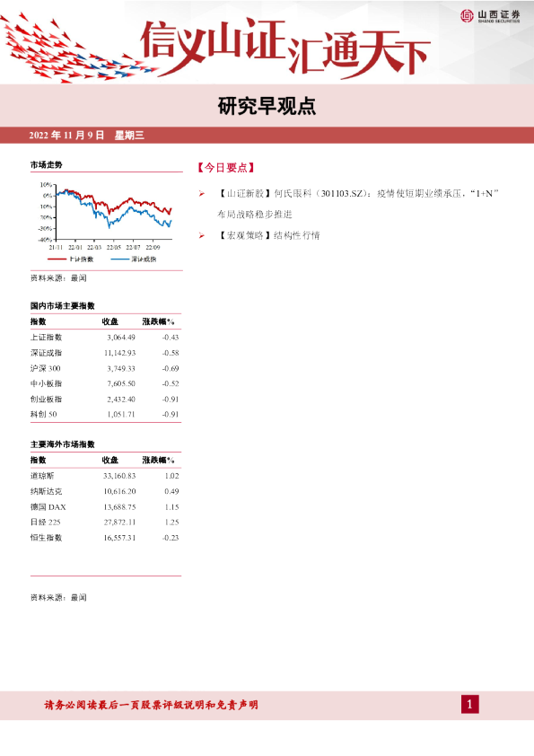The height and width of the screenshot is (756, 534).
Task: Click the Shanxi Securities logo icon
Action: 467,15
